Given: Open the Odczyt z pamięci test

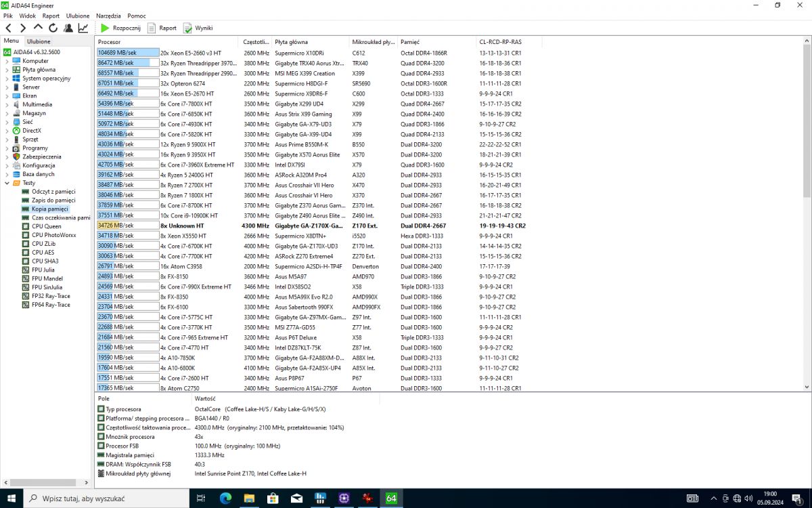Looking at the screenshot, I should point(49,192).
